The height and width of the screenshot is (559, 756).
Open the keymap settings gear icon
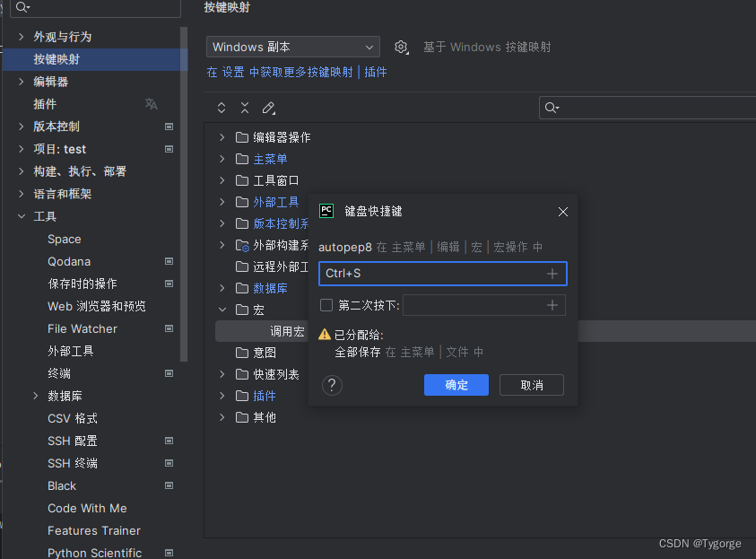tap(401, 47)
